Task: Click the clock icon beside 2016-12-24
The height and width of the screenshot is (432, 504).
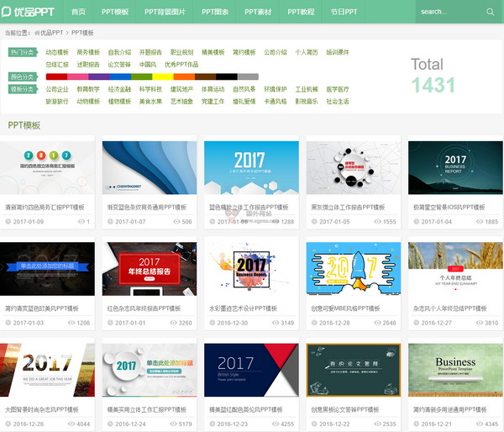Action: (x=110, y=424)
